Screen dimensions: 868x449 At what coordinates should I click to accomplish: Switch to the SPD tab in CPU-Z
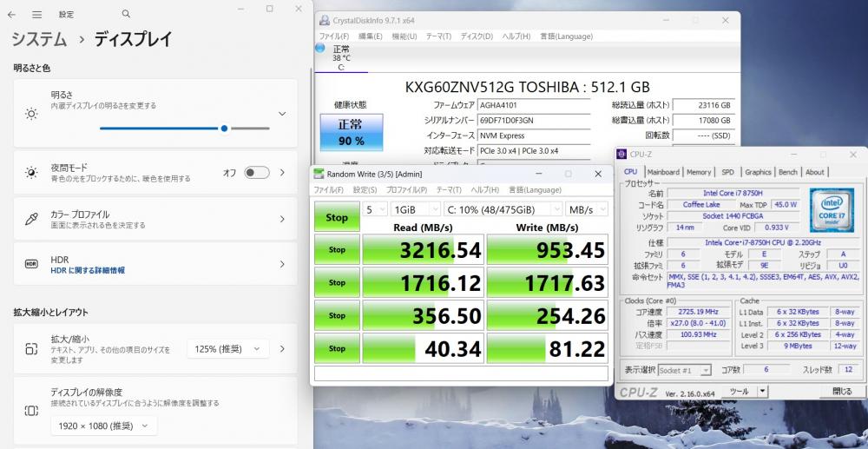[x=727, y=172]
